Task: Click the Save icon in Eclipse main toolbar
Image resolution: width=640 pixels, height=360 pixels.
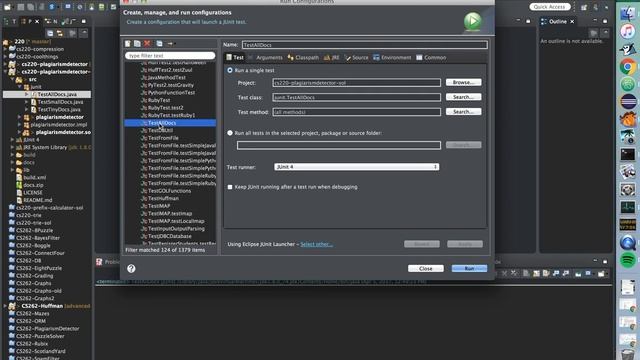Action: click(20, 7)
